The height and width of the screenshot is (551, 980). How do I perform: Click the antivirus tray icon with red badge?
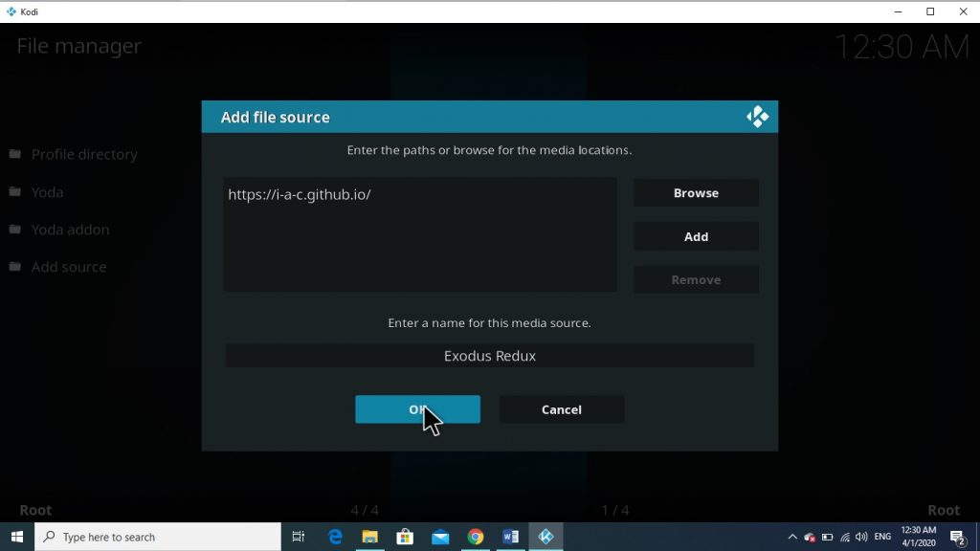(810, 537)
